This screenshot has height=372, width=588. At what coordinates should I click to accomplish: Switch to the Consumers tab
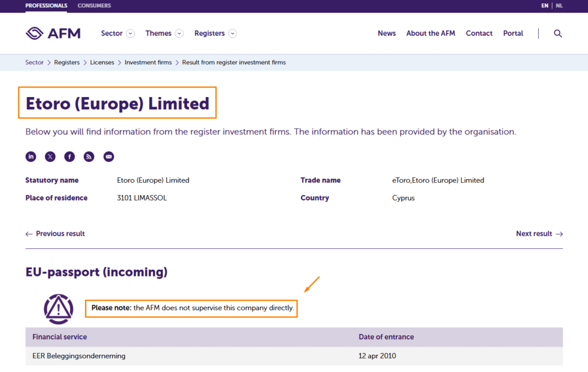(x=94, y=6)
